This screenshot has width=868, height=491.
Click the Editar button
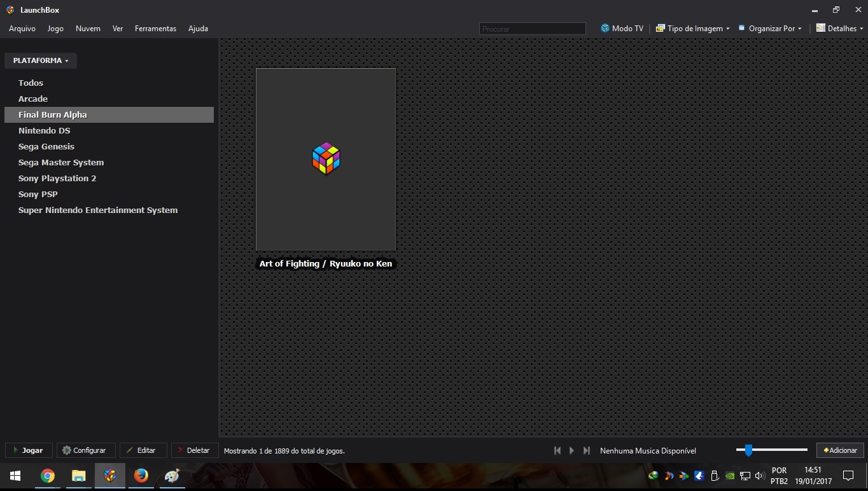143,450
